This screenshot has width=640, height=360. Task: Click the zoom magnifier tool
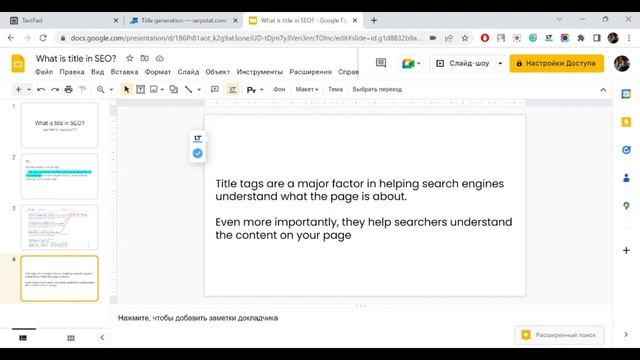(100, 89)
